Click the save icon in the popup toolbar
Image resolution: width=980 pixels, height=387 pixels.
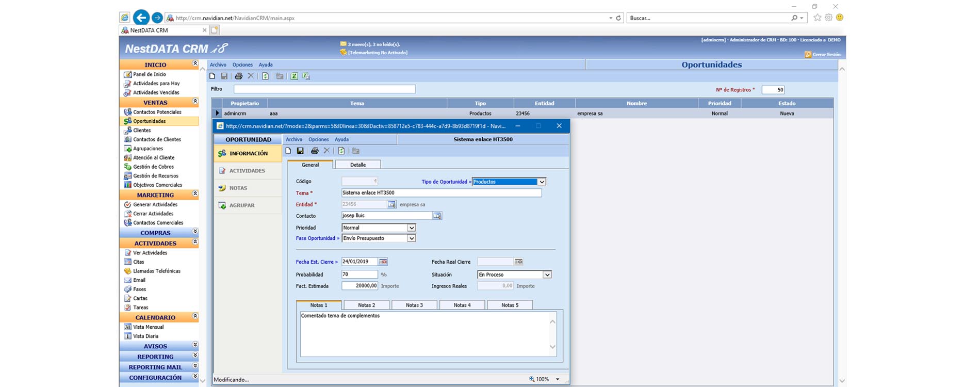pos(300,151)
